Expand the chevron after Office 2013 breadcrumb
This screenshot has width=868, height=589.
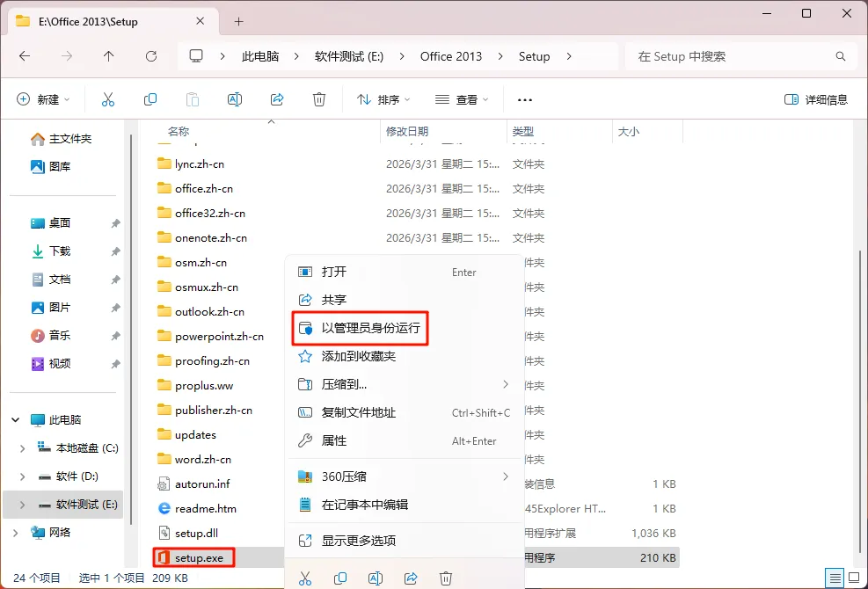500,56
